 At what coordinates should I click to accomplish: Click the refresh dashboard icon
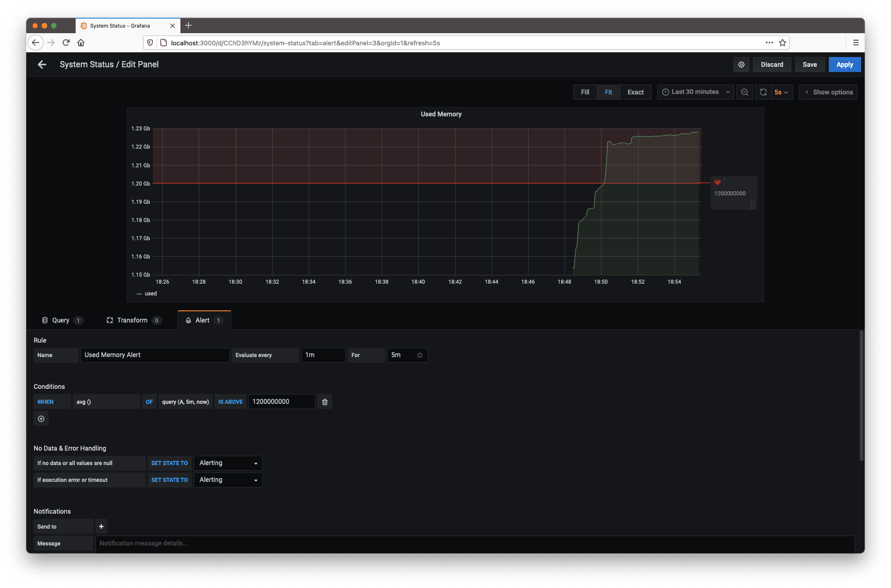click(x=763, y=92)
